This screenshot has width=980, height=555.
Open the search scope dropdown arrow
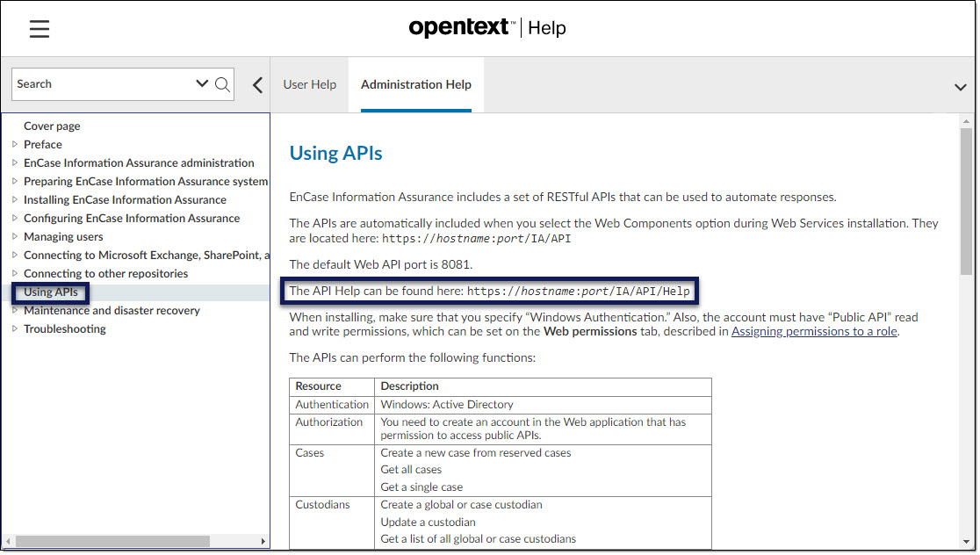[x=202, y=83]
